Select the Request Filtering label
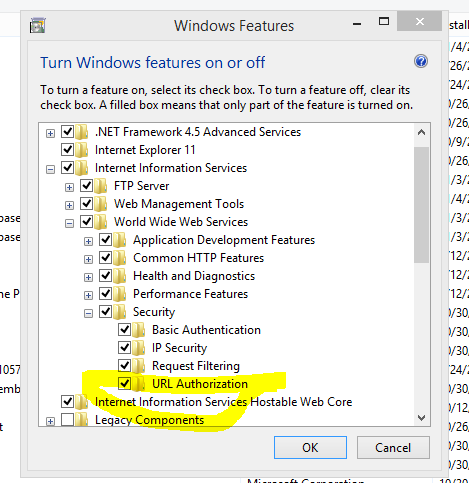469x483 pixels. tap(196, 366)
